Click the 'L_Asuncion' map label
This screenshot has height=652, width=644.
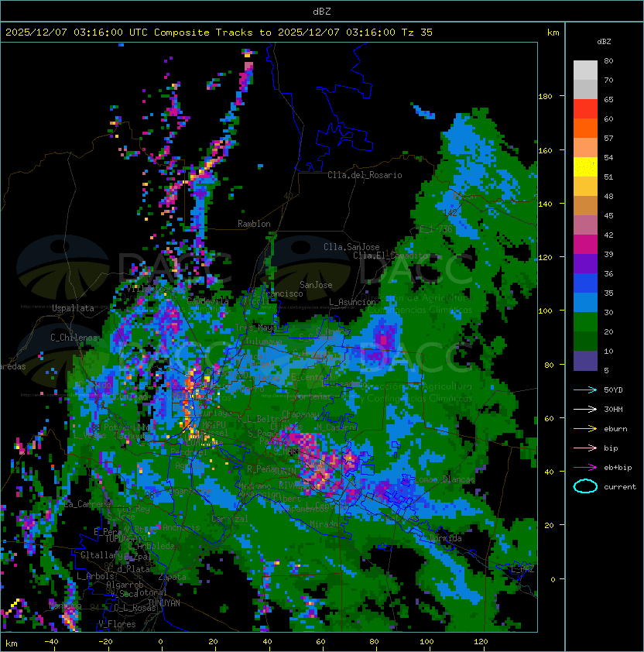pos(352,302)
